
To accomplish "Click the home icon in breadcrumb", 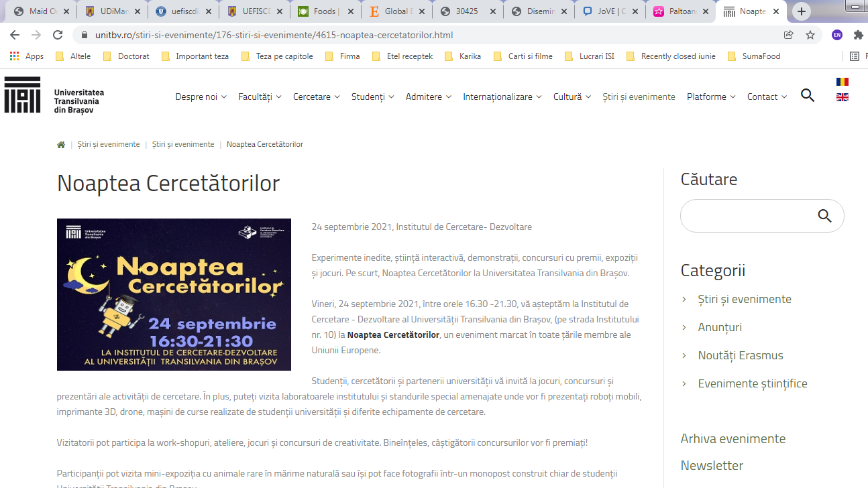I will click(x=61, y=145).
